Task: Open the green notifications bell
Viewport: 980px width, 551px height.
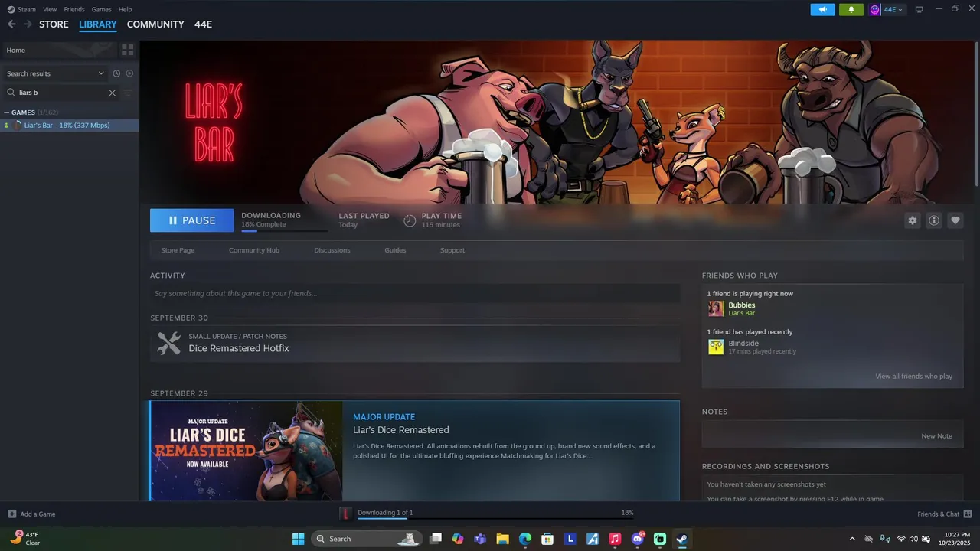Action: [851, 9]
